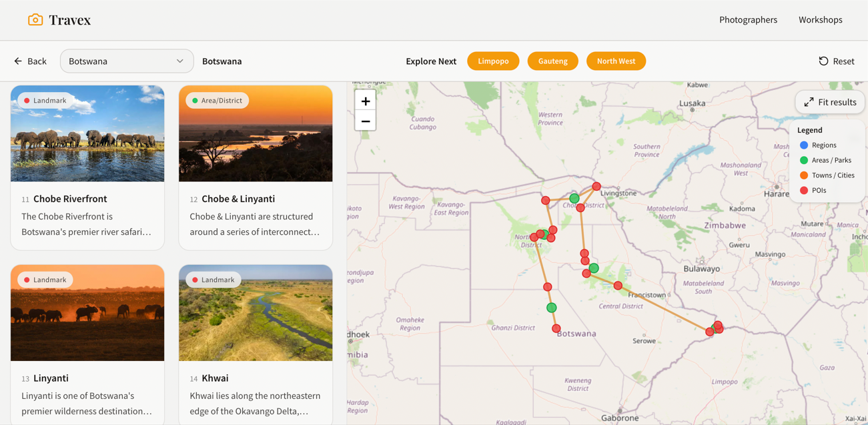This screenshot has height=425, width=868.
Task: Click the Landmark badge on the Linyanti card
Action: pos(45,280)
